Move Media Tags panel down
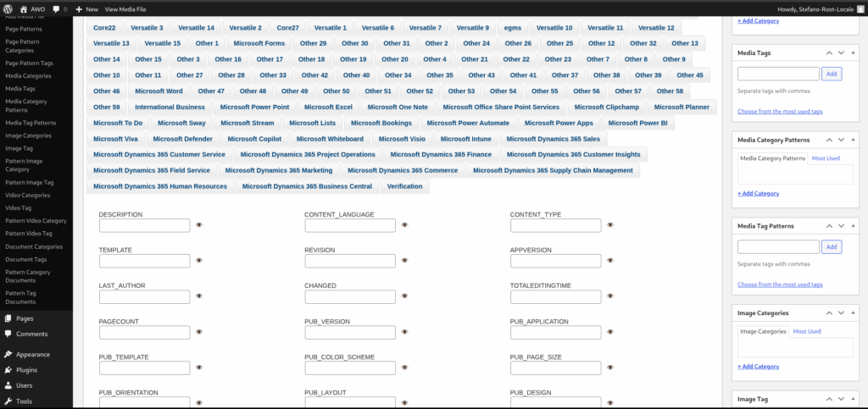Image resolution: width=868 pixels, height=409 pixels. coord(840,53)
